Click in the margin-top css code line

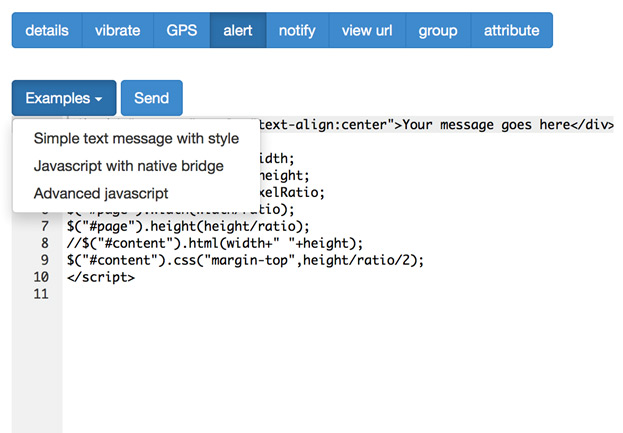click(x=245, y=261)
